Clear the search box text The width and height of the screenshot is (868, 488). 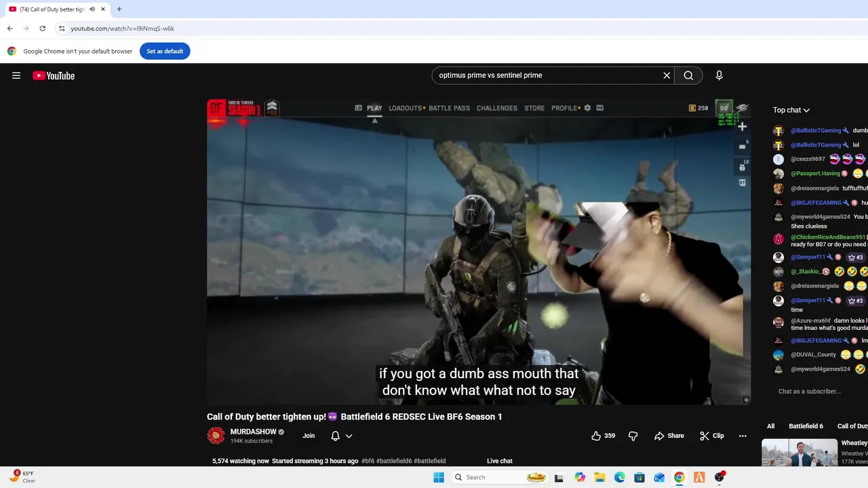667,75
